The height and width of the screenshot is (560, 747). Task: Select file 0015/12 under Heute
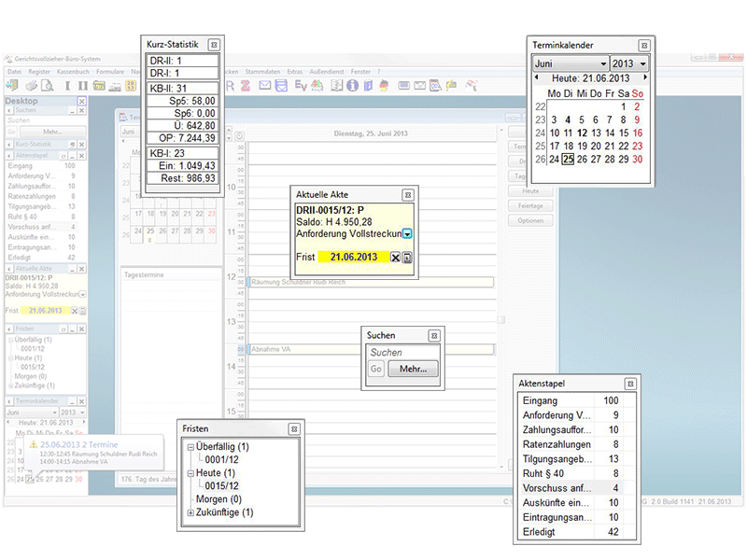click(221, 485)
